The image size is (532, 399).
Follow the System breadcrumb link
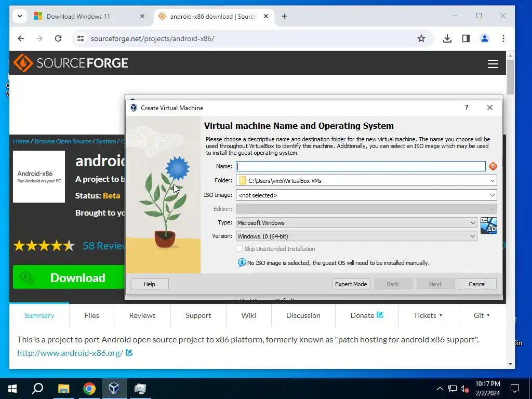106,141
